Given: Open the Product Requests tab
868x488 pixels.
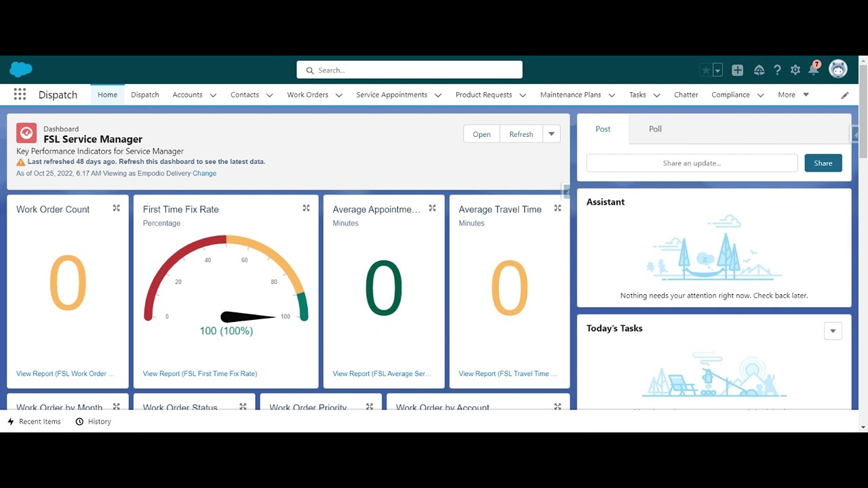Looking at the screenshot, I should point(484,95).
